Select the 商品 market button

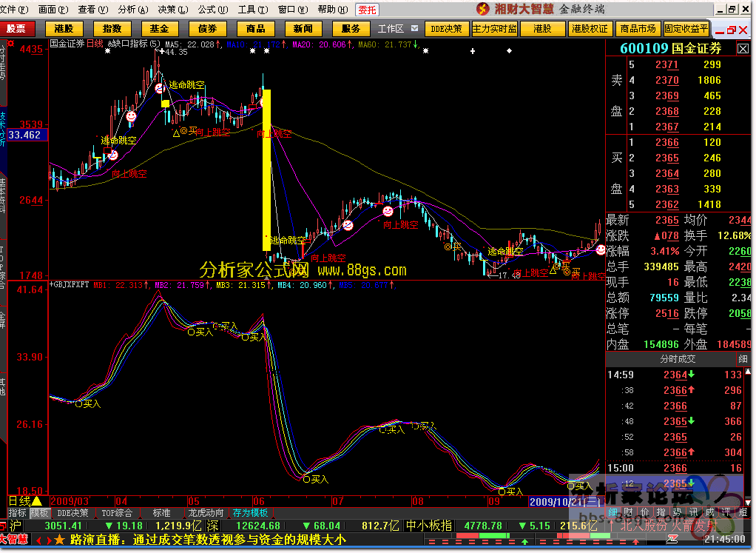click(255, 29)
